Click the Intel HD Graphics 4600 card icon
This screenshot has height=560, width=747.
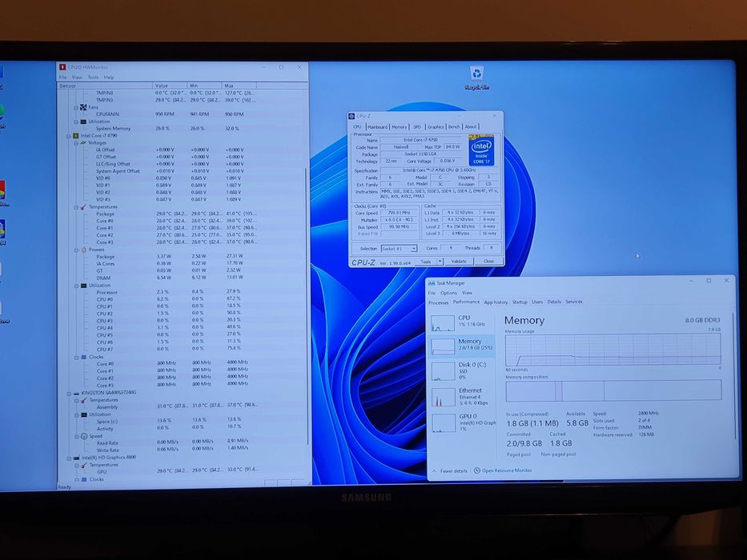pos(76,458)
